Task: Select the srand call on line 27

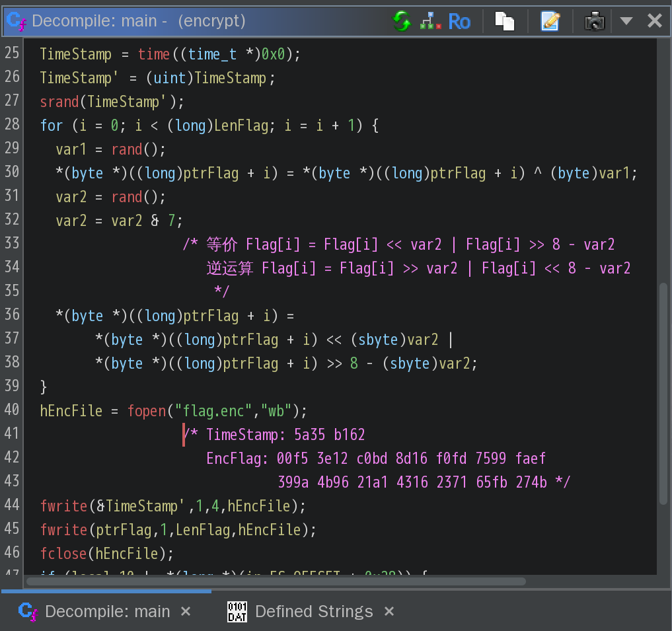Action: (x=58, y=102)
